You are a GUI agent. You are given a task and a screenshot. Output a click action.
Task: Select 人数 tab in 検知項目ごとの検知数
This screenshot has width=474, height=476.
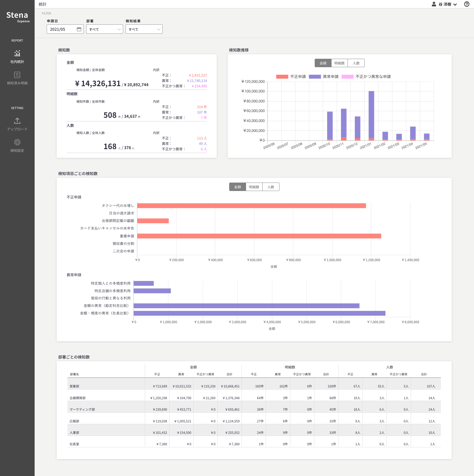pyautogui.click(x=271, y=187)
